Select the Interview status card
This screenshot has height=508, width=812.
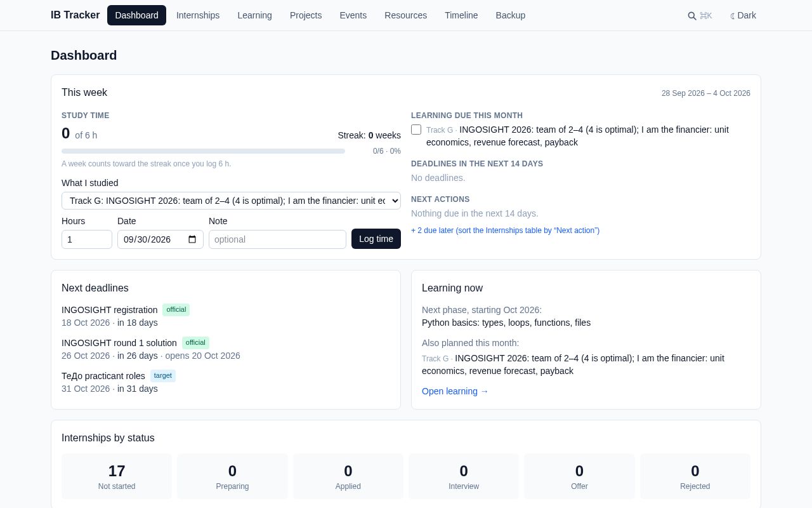pyautogui.click(x=464, y=476)
